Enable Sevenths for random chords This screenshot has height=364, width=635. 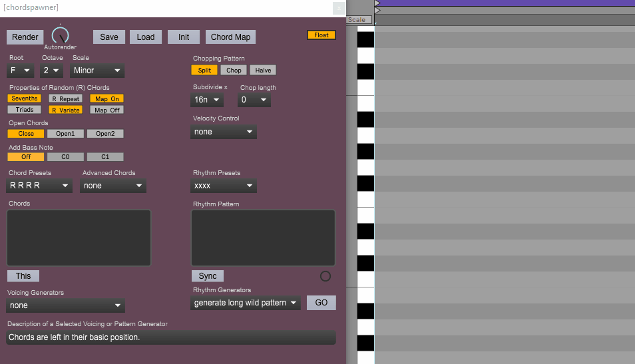[x=25, y=98]
